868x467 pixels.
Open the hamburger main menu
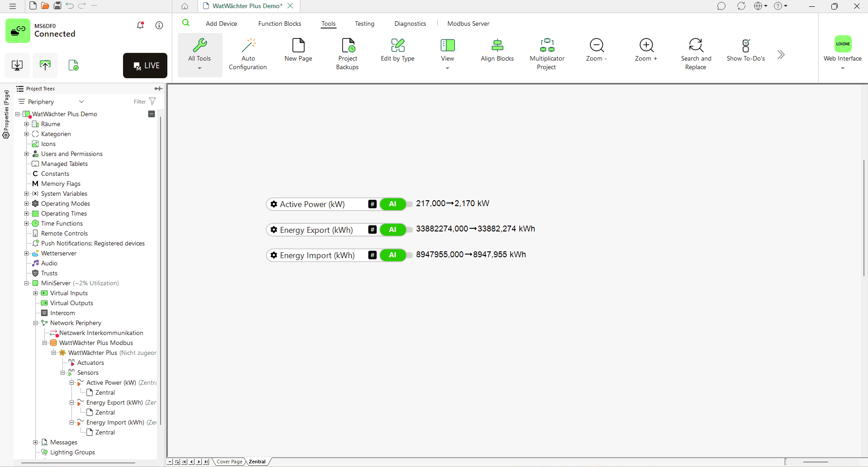(x=13, y=6)
